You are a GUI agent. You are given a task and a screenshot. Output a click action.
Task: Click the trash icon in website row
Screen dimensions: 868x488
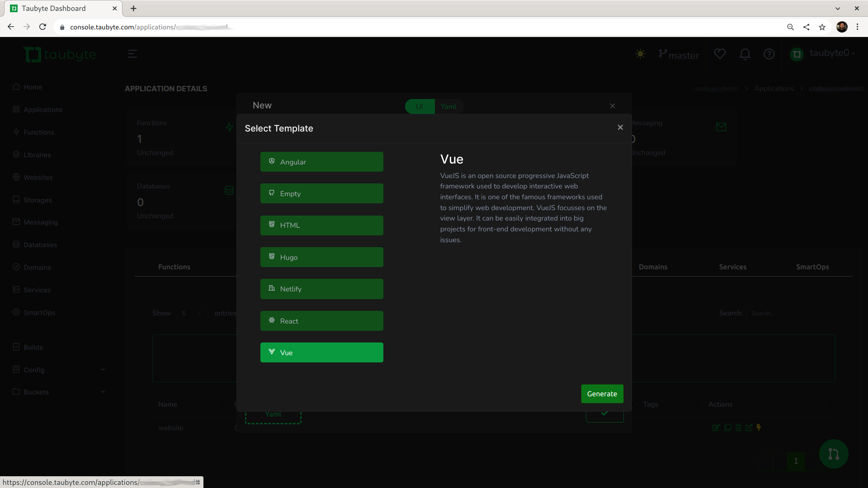point(738,427)
